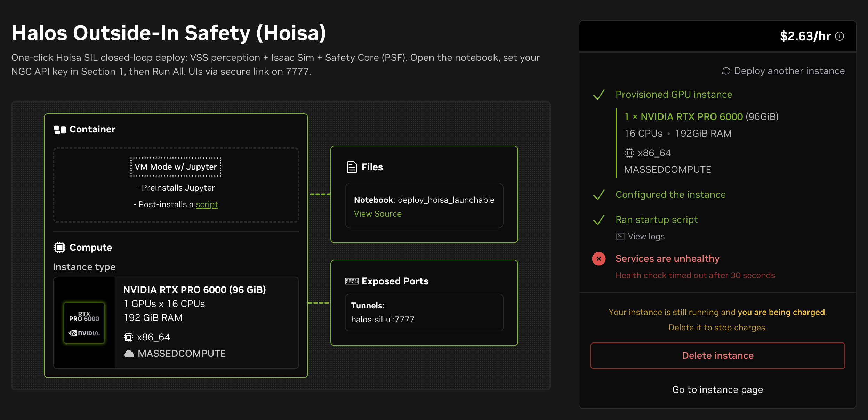This screenshot has height=420, width=868.
Task: Click the cloud icon beside MASSEDCOMPUTE
Action: pyautogui.click(x=129, y=354)
